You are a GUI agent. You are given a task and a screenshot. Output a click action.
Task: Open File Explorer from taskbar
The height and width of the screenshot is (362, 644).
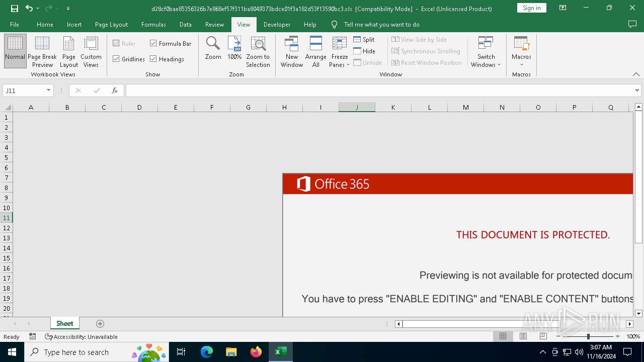(x=231, y=352)
